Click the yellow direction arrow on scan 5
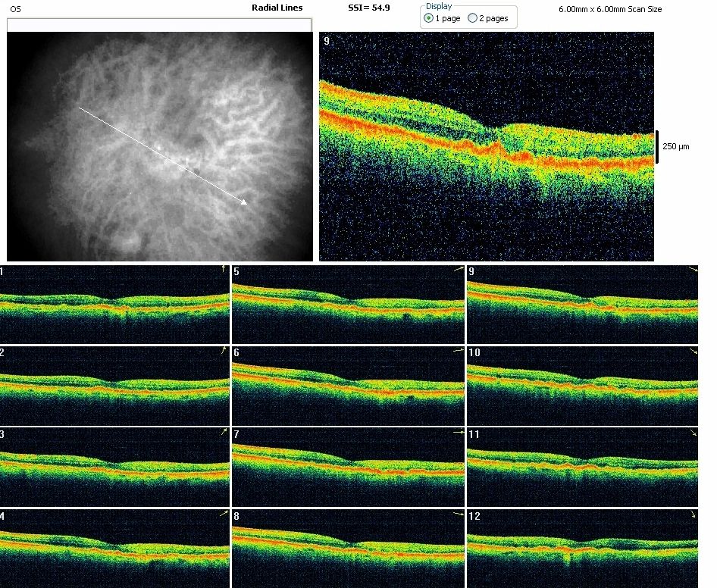The height and width of the screenshot is (588, 717). 458,269
